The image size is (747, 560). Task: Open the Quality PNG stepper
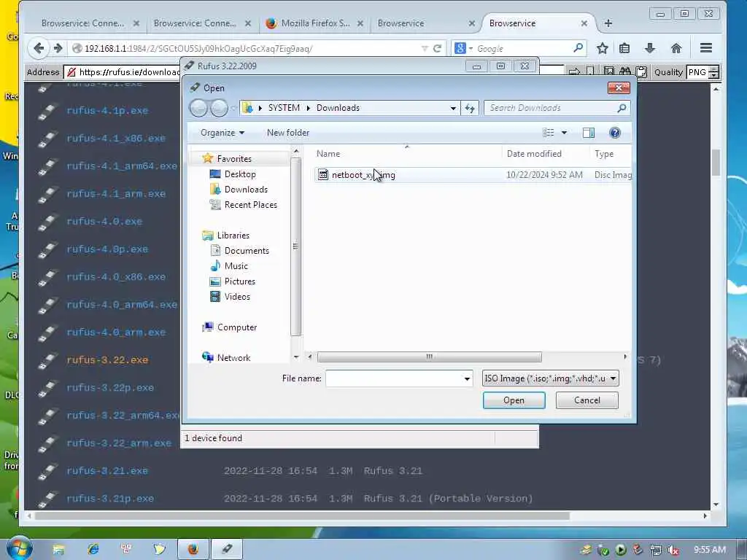[x=713, y=72]
